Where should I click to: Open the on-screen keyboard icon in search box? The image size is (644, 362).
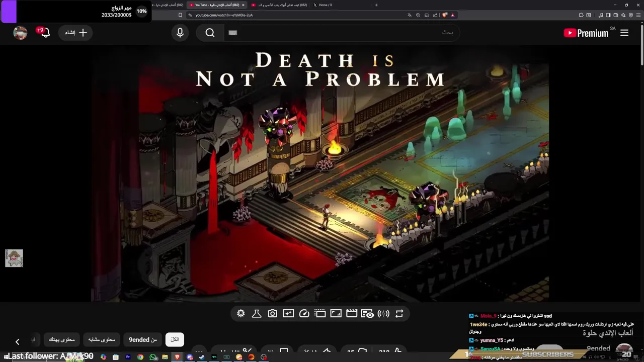point(232,33)
